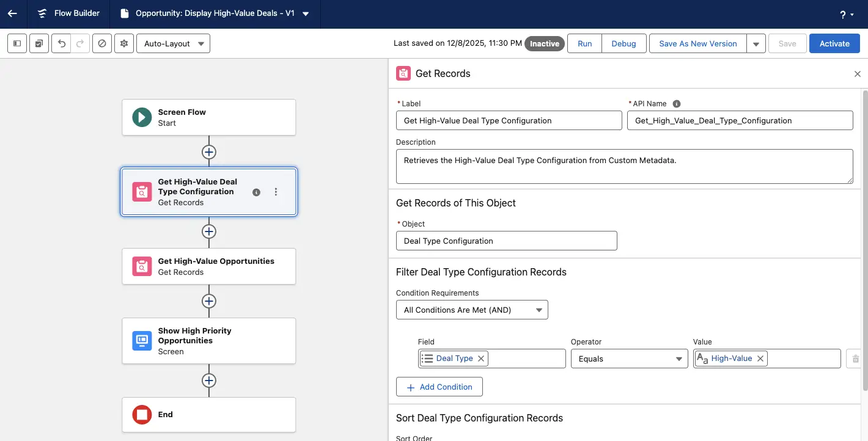Add element below Get High-Value Deal Type Configuration

(209, 231)
